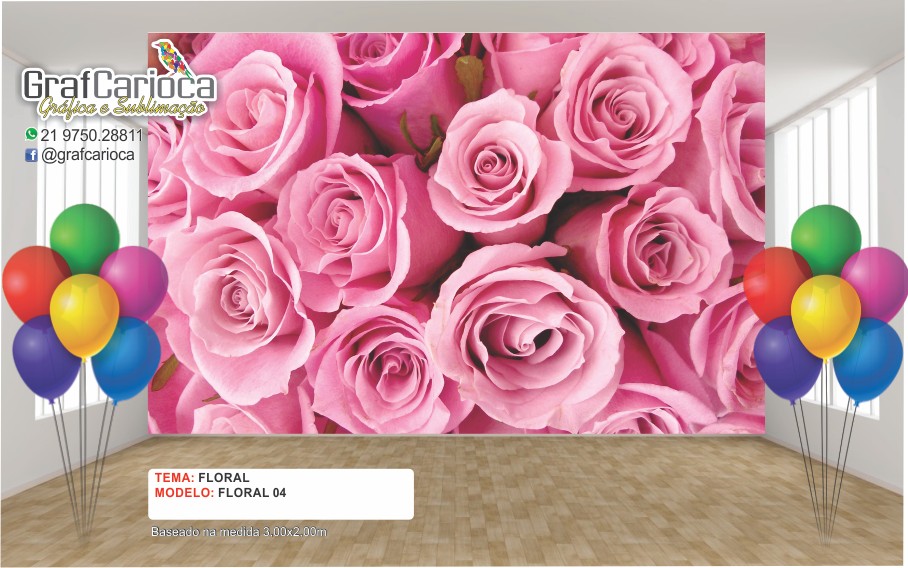
Task: Click the GrafCarioca logo text
Action: tap(119, 86)
